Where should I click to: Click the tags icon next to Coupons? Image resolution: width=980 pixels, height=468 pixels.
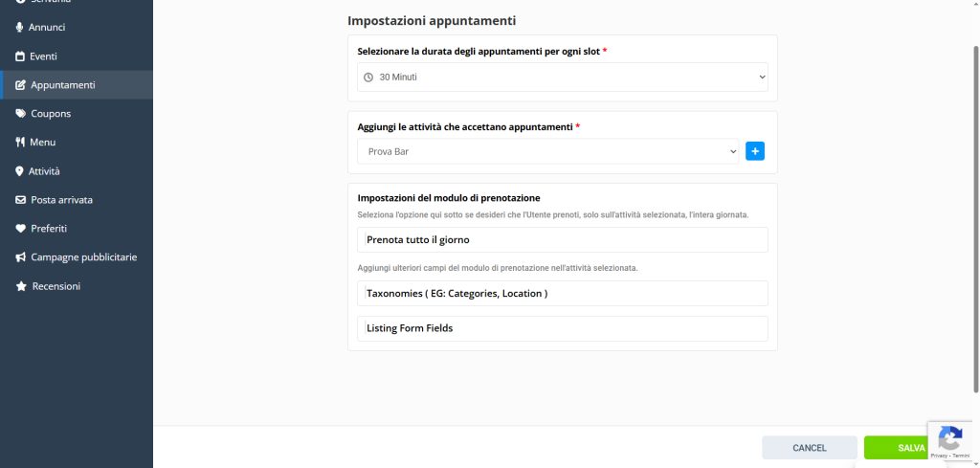pos(21,114)
